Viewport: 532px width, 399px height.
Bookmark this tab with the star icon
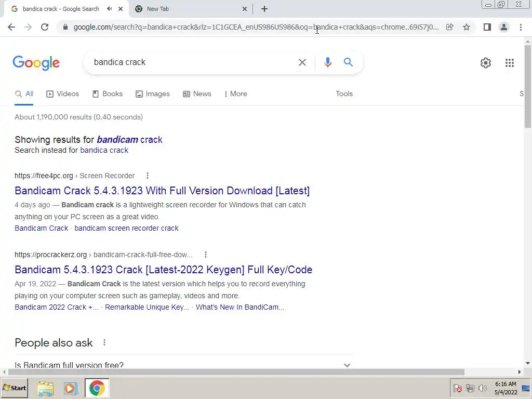467,27
